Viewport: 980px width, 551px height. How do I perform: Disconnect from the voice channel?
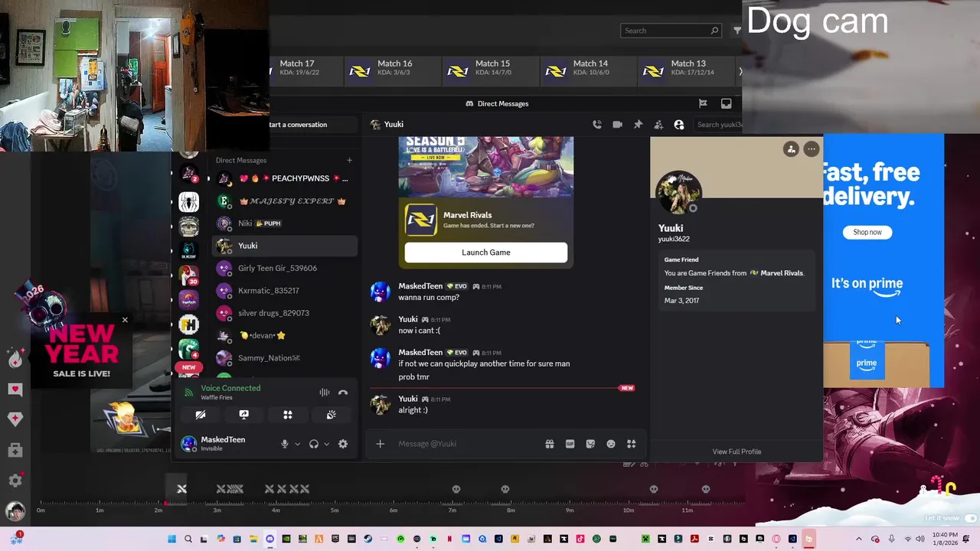pos(343,393)
